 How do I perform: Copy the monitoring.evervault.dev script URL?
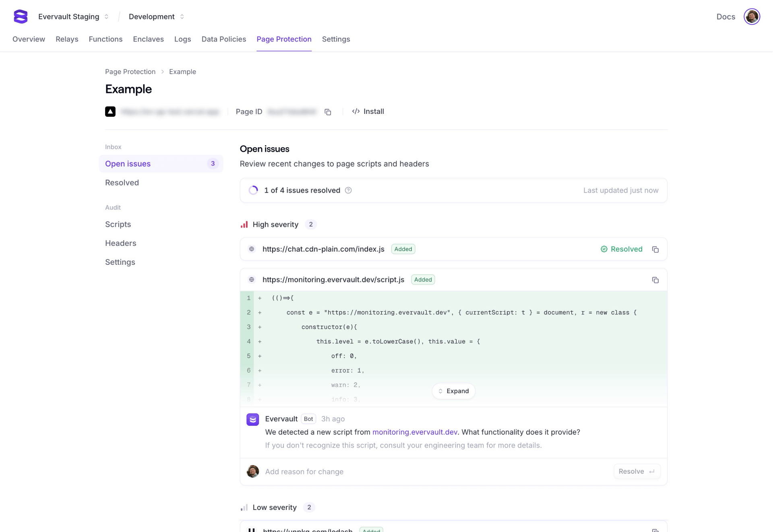pyautogui.click(x=655, y=280)
